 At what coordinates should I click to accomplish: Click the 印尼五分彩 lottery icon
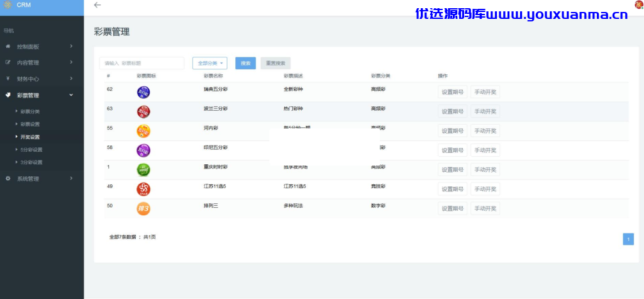[143, 150]
